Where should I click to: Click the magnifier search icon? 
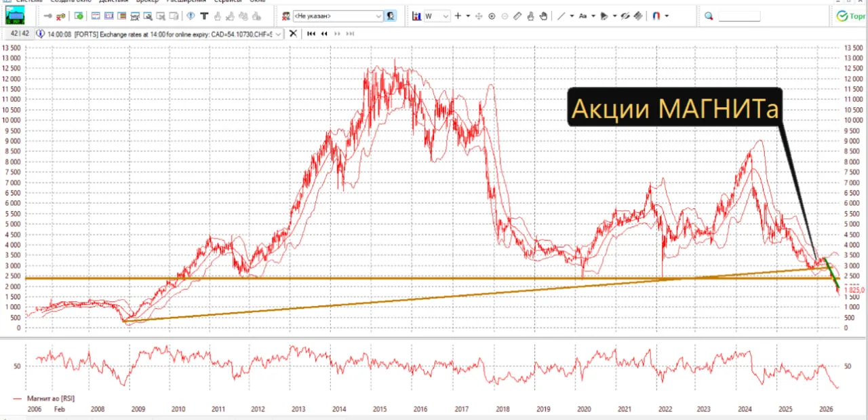point(709,16)
